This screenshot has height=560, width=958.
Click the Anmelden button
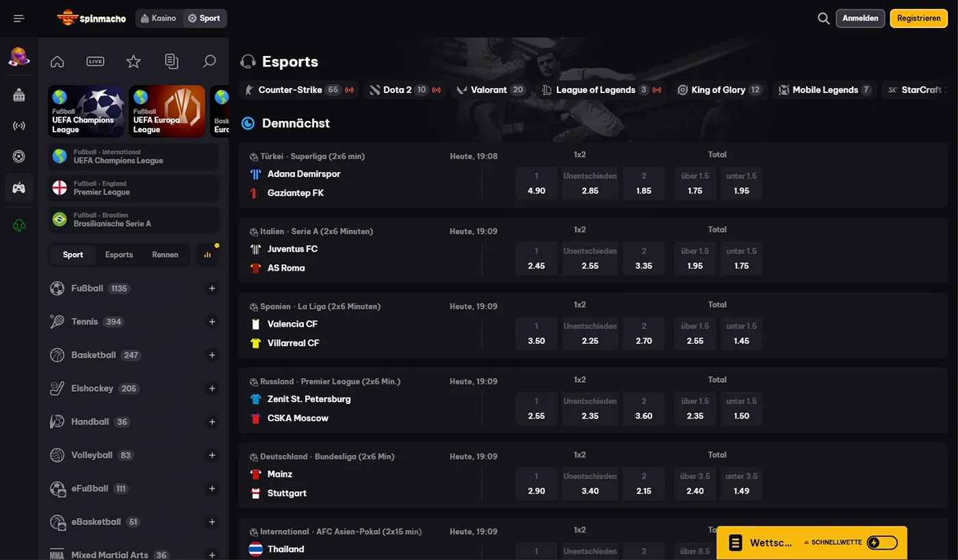coord(860,18)
